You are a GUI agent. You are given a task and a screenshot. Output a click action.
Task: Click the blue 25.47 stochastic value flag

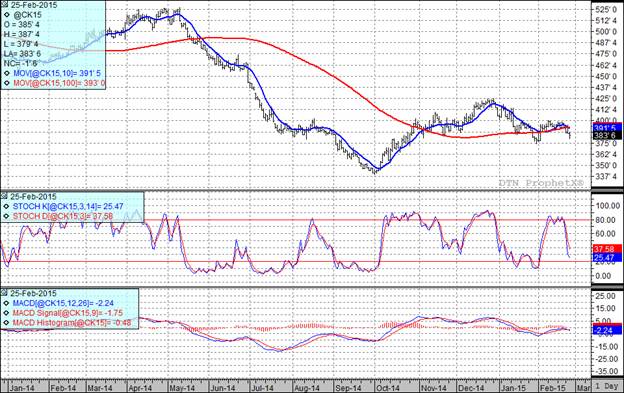(606, 258)
